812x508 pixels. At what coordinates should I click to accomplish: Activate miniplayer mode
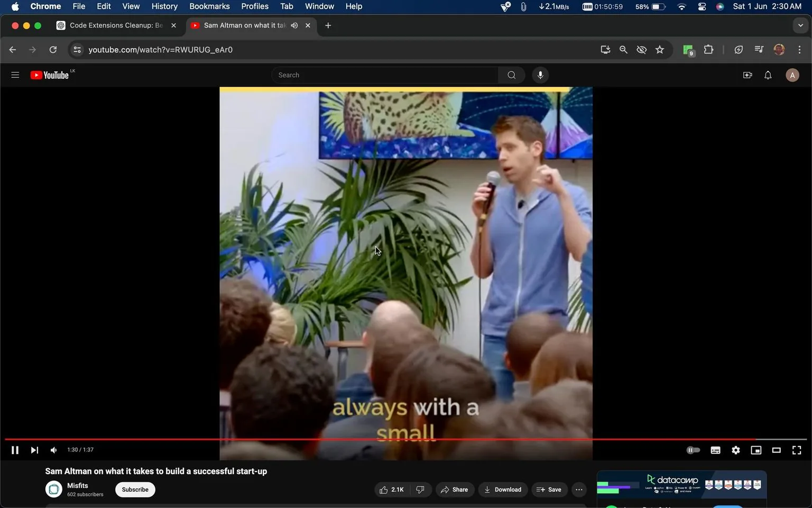point(755,450)
